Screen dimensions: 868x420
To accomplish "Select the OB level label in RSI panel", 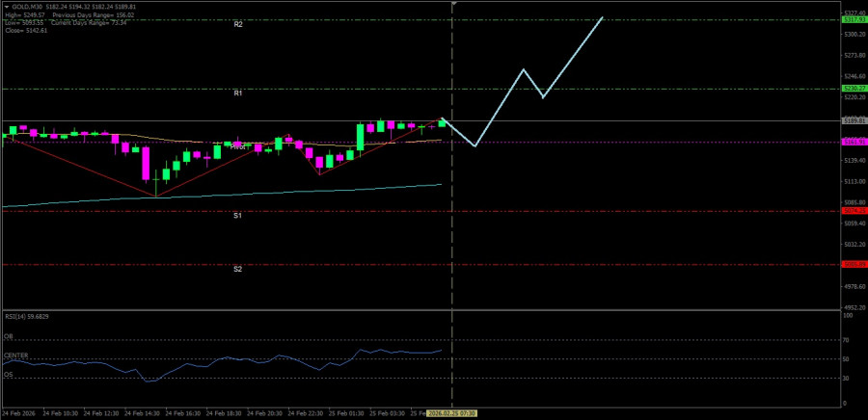I will (x=8, y=337).
